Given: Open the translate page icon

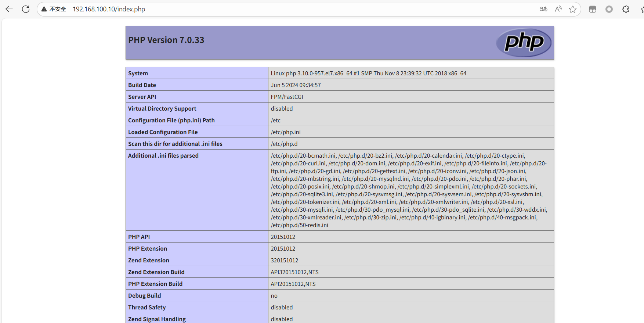Looking at the screenshot, I should pyautogui.click(x=543, y=9).
